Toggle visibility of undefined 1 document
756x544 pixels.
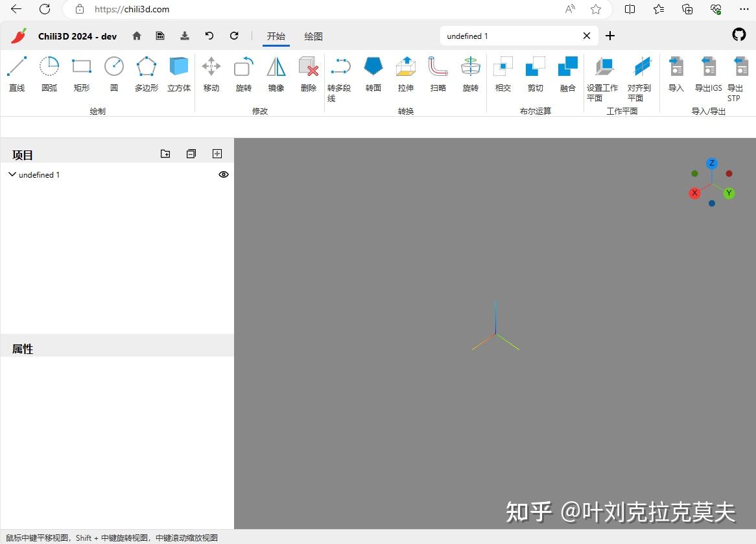(223, 174)
